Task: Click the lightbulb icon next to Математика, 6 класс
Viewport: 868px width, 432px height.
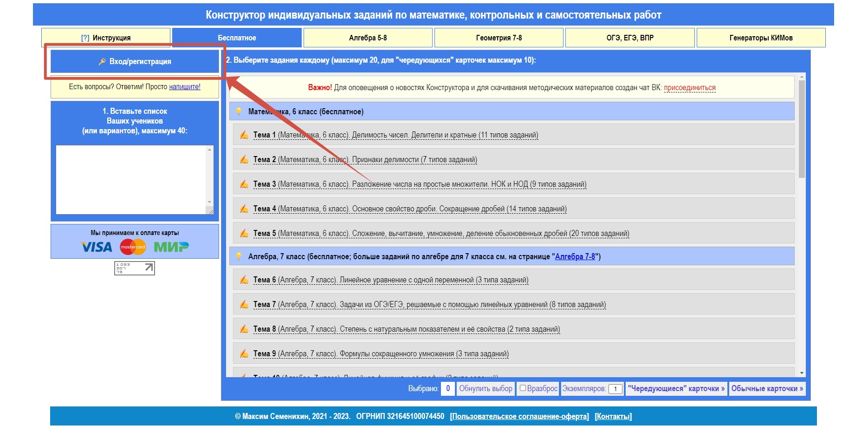Action: 239,111
